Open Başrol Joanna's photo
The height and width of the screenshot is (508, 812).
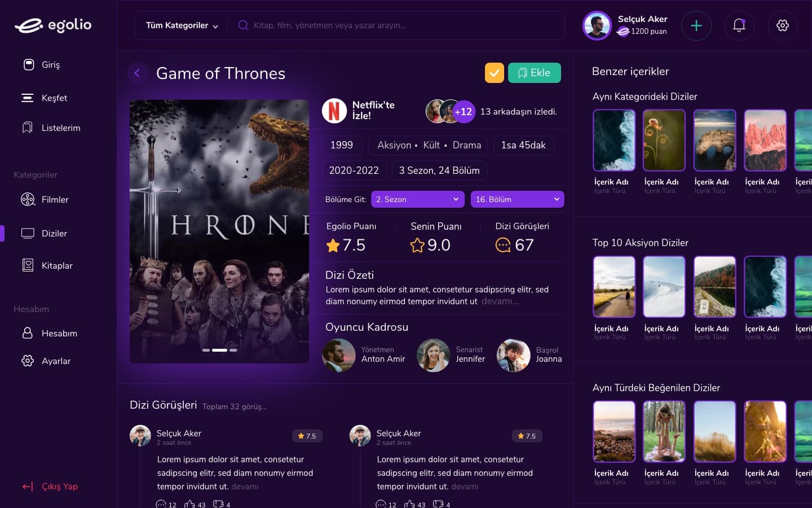(513, 355)
